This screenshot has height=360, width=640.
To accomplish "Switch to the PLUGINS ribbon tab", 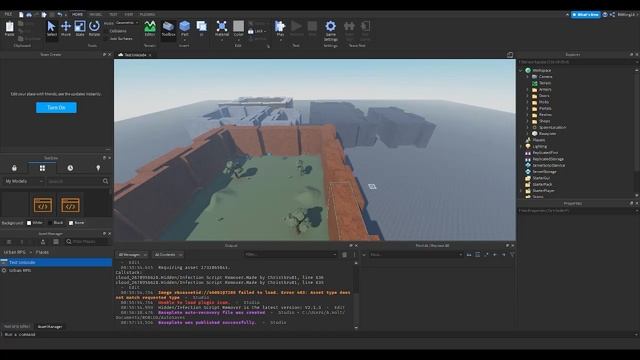I will coord(147,14).
